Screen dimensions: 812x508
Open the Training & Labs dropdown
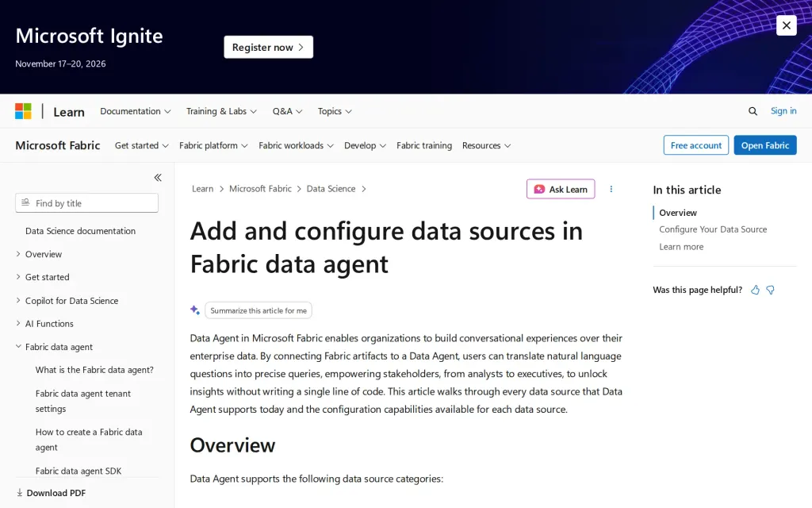pos(221,111)
